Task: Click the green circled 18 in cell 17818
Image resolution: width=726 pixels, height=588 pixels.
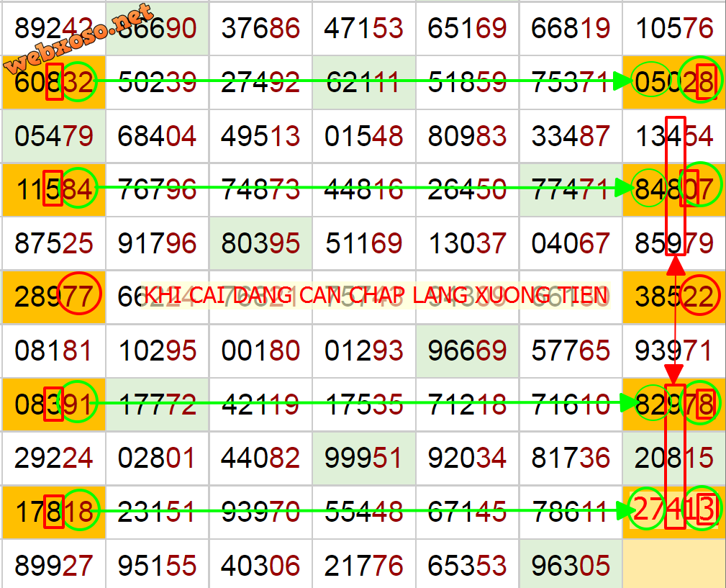Action: [78, 511]
